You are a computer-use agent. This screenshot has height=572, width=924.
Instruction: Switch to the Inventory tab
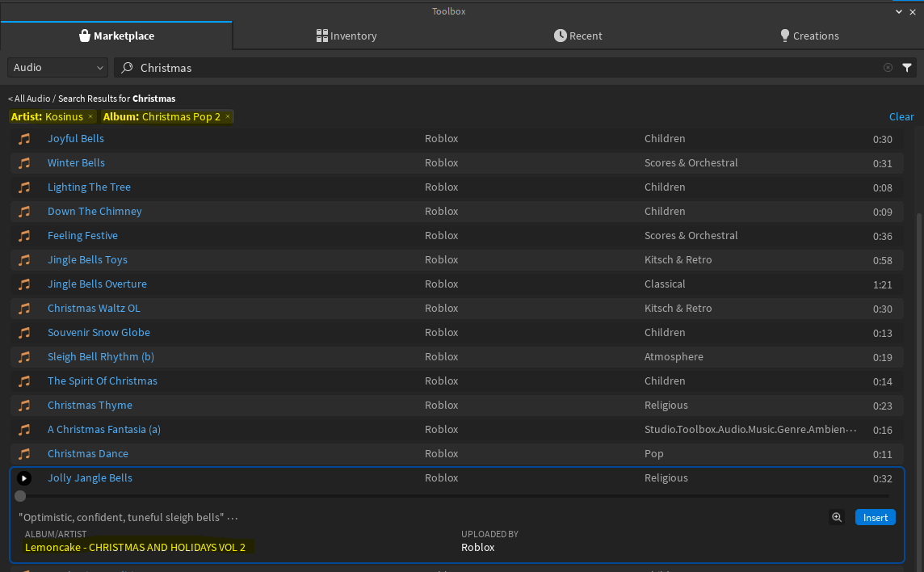(346, 36)
